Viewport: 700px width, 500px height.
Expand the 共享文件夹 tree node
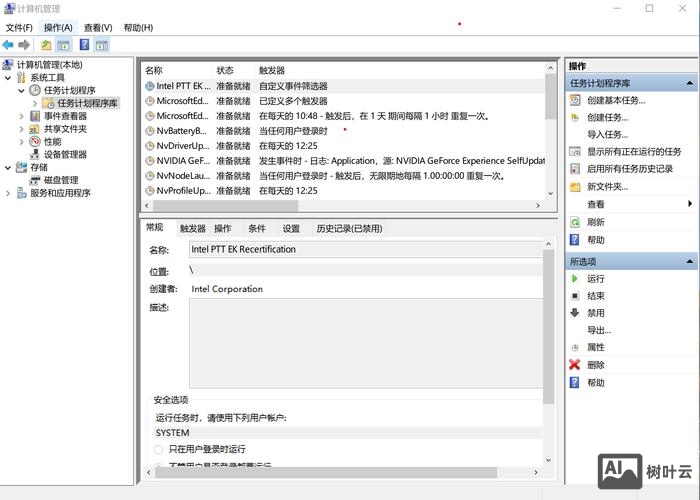(x=21, y=129)
